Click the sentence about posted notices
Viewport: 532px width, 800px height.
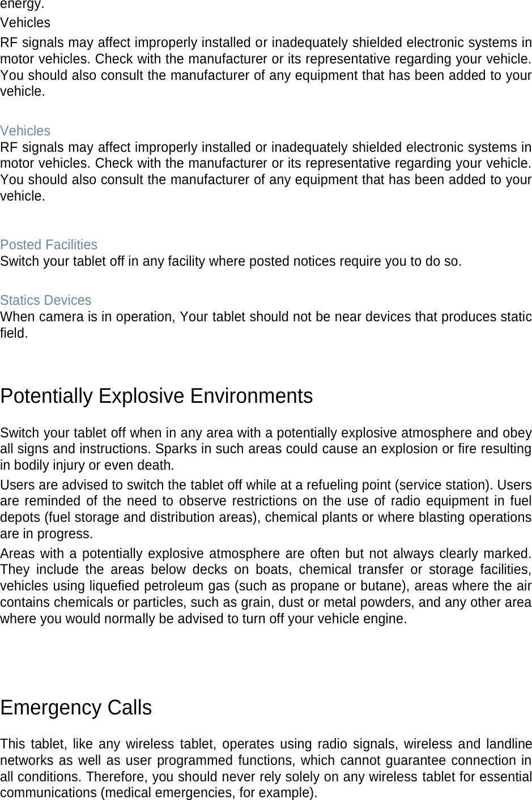point(231,262)
